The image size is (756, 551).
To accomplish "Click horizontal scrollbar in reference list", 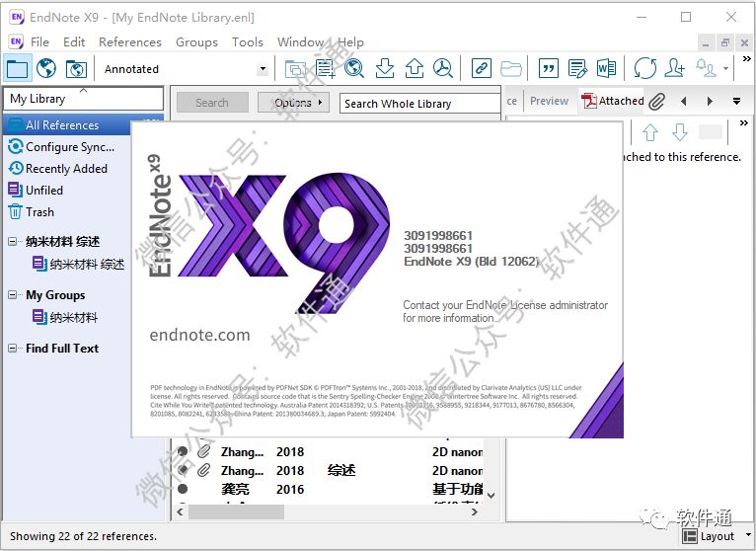I will [236, 512].
